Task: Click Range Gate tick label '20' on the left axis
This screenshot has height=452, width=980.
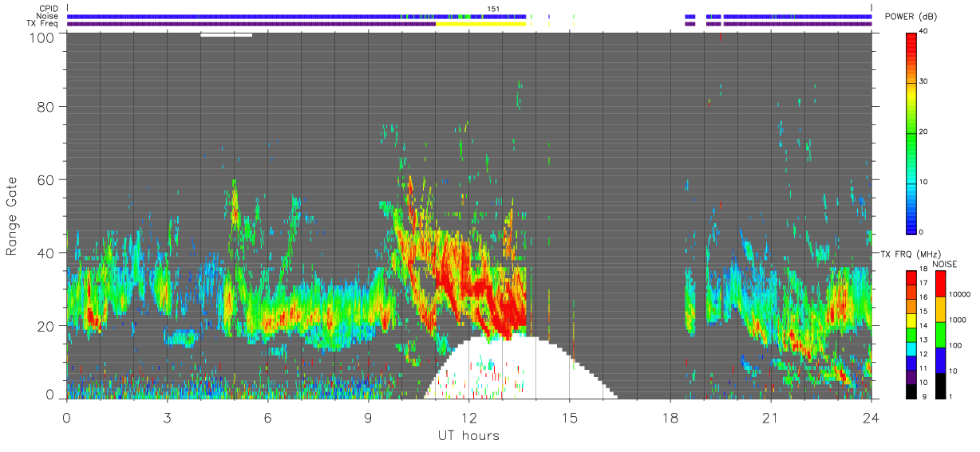Action: 46,326
